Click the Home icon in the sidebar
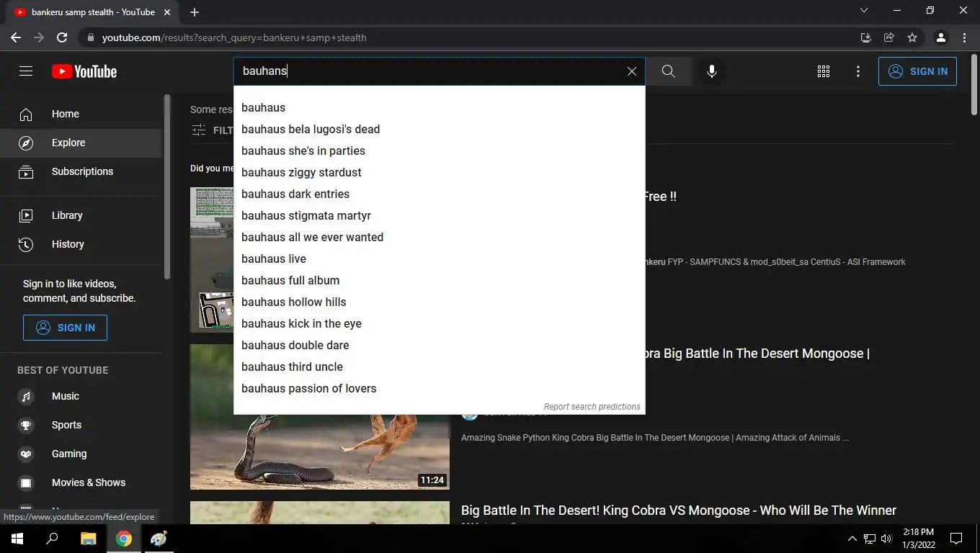The width and height of the screenshot is (980, 553). pos(26,114)
